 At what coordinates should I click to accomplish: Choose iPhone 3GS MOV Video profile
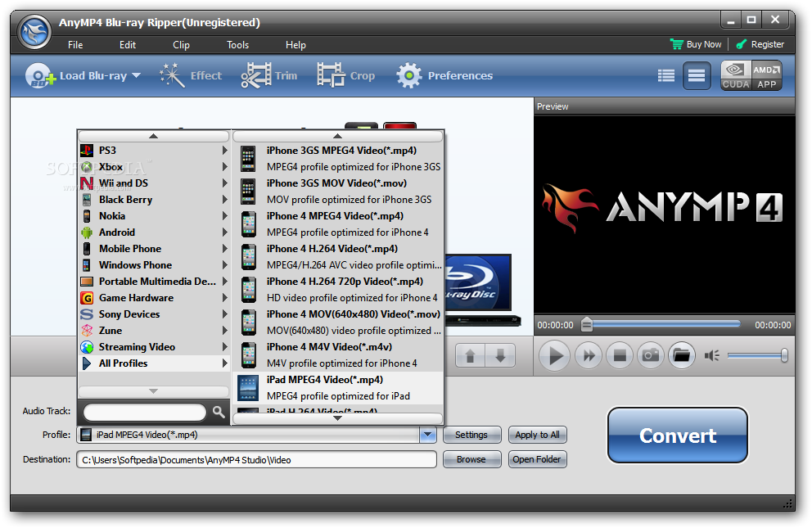(339, 192)
